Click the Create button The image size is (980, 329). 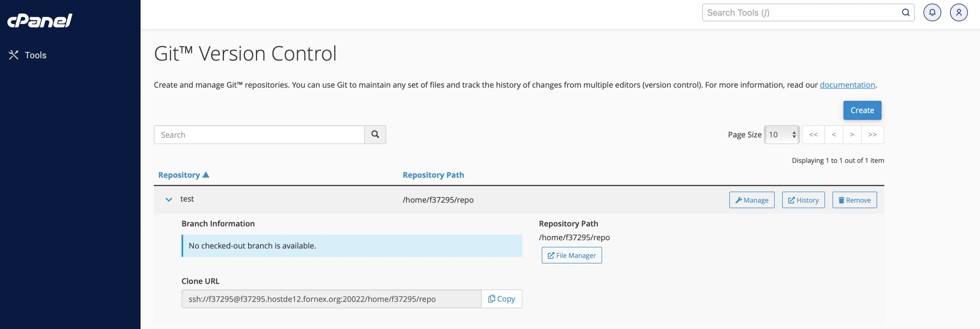point(862,110)
